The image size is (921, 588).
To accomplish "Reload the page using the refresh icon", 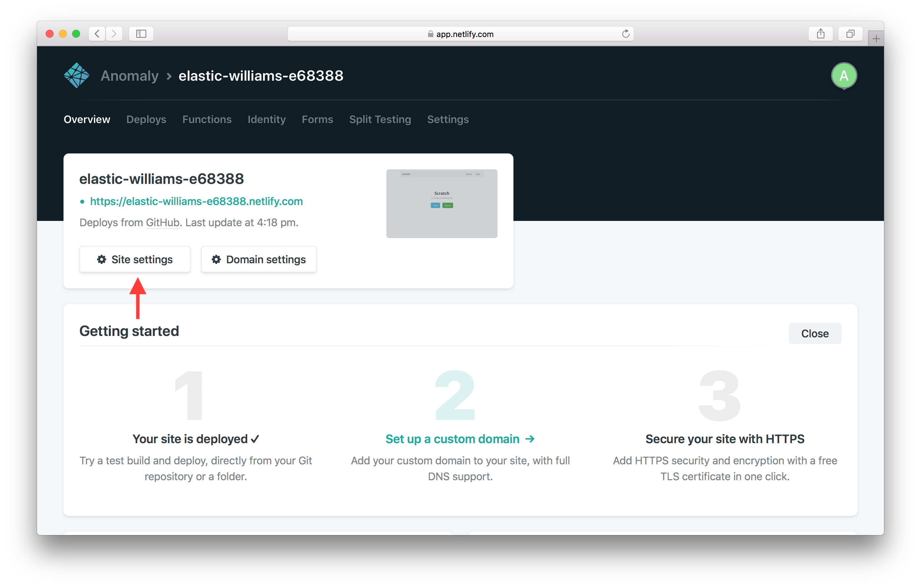I will tap(625, 34).
